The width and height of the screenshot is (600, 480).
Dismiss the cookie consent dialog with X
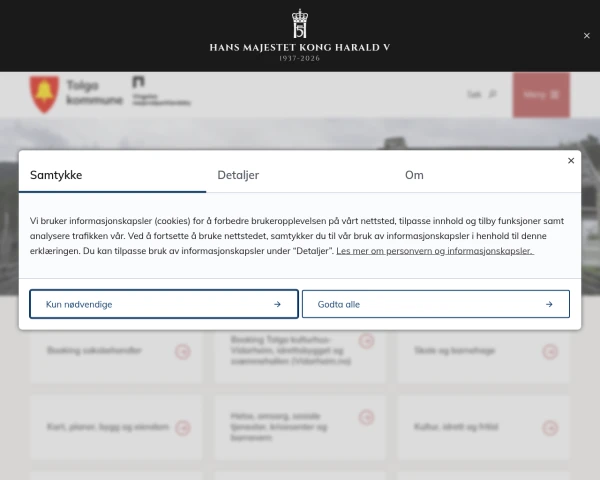click(x=571, y=161)
